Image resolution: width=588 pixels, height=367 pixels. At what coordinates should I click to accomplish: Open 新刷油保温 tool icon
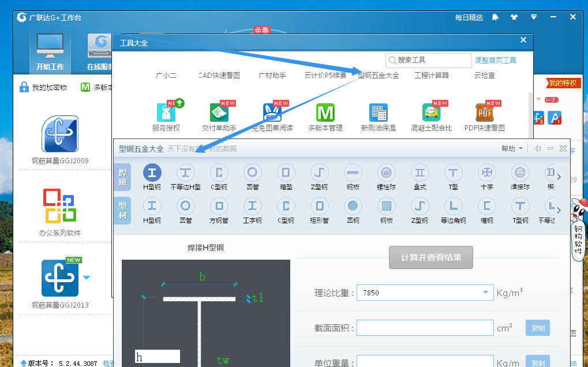[x=379, y=113]
